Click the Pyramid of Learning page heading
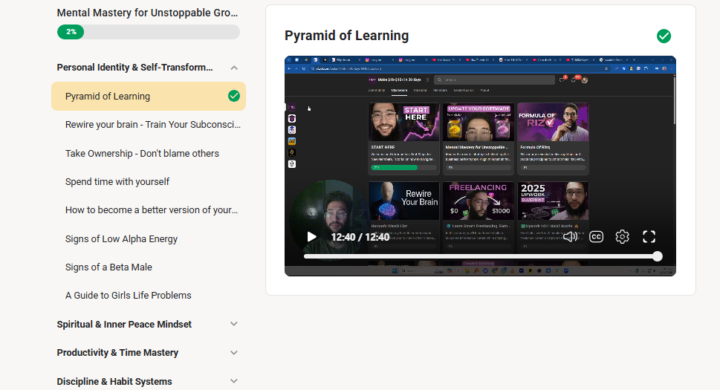This screenshot has width=720, height=390. pyautogui.click(x=347, y=35)
